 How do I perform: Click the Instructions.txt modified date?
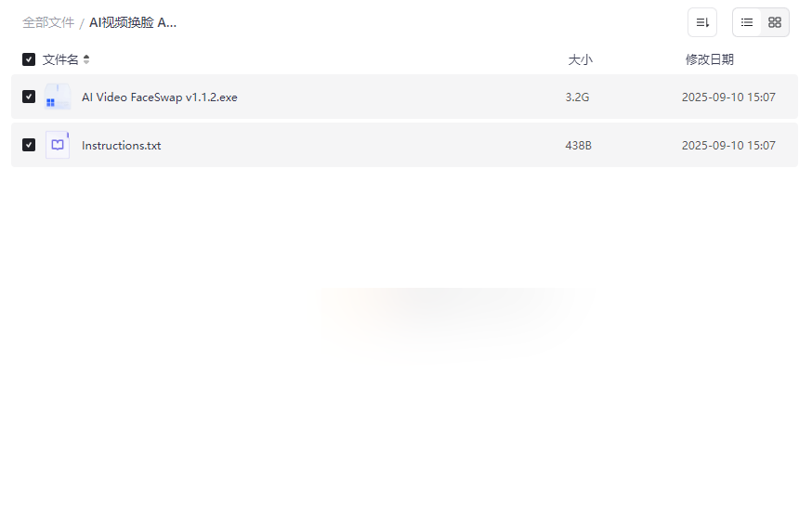point(728,146)
